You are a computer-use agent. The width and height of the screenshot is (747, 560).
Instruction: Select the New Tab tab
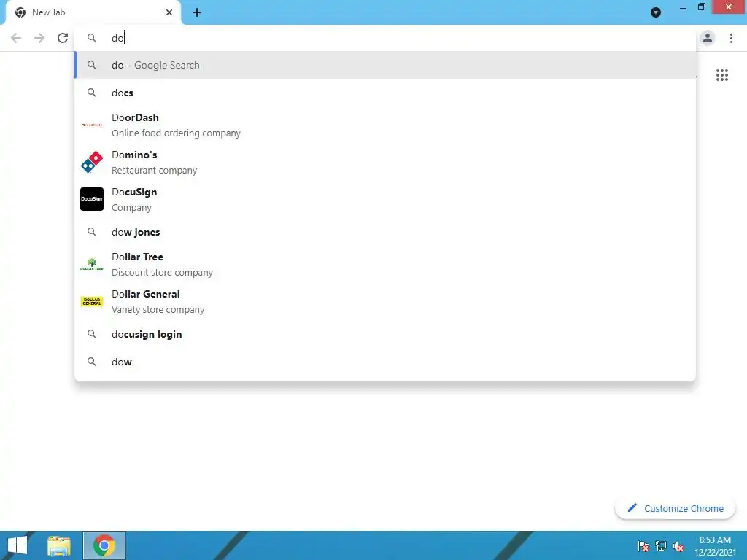point(93,12)
